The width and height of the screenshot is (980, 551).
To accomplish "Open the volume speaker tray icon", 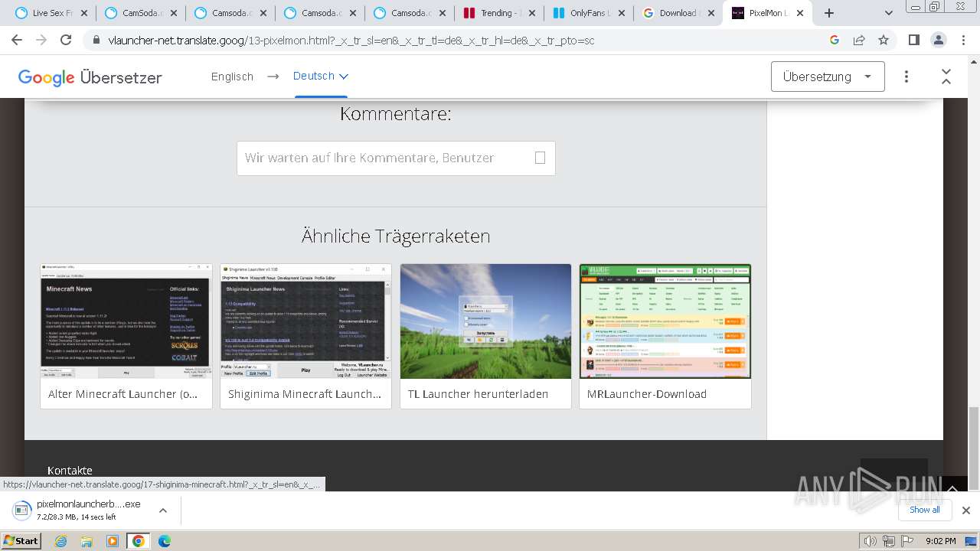I will point(871,541).
